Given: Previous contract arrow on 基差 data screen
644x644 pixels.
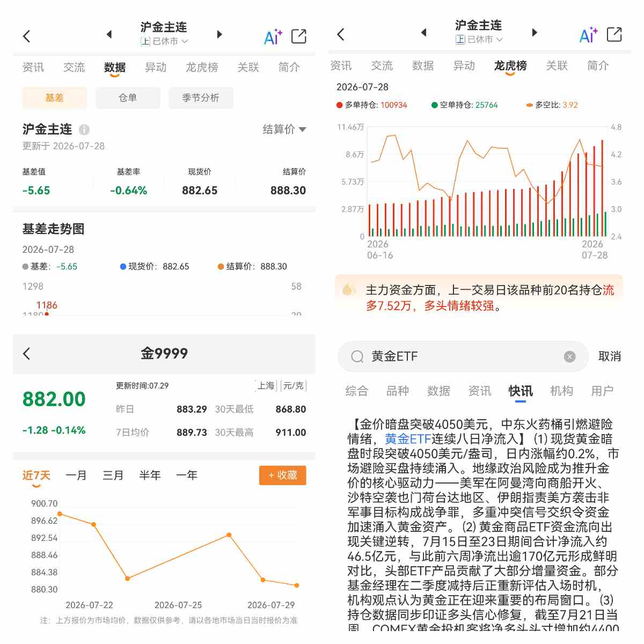Looking at the screenshot, I should click(109, 34).
